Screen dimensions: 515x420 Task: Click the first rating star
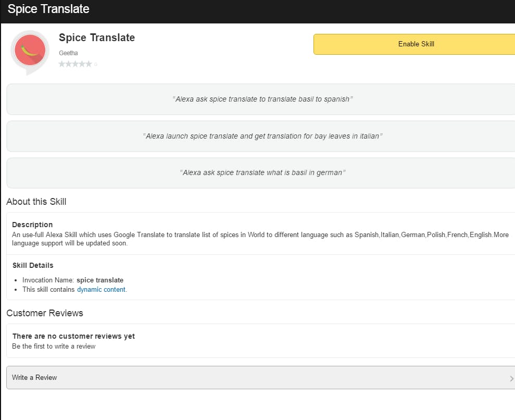coord(62,64)
